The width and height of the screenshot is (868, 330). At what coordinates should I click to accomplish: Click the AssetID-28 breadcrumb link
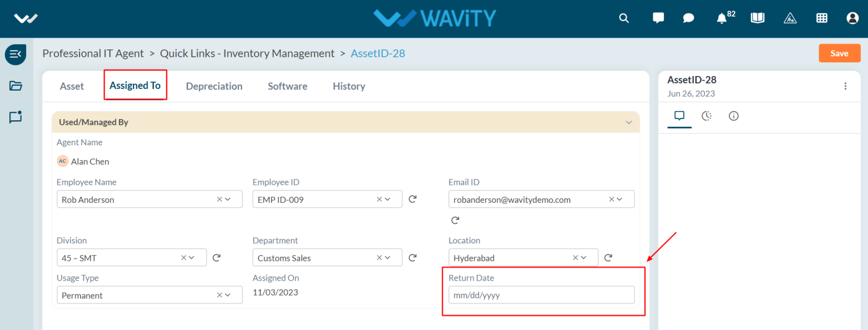click(x=378, y=53)
